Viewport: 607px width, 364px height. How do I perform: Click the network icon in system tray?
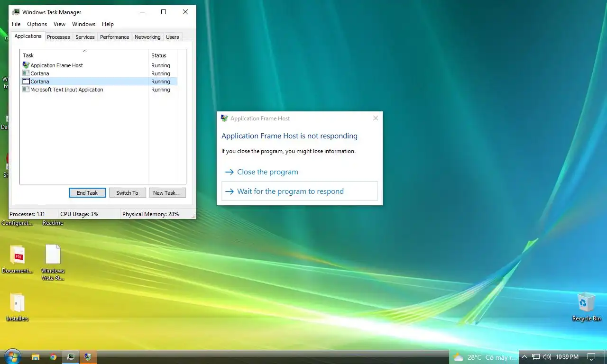coord(536,357)
